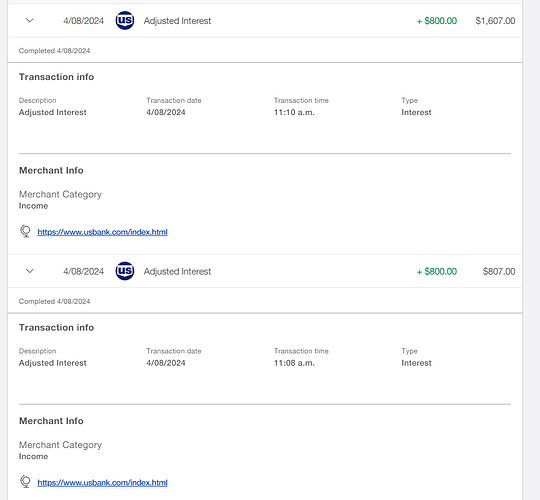Click the 11:10 a.m. transaction time
Viewport: 540px width, 500px height.
[x=294, y=112]
